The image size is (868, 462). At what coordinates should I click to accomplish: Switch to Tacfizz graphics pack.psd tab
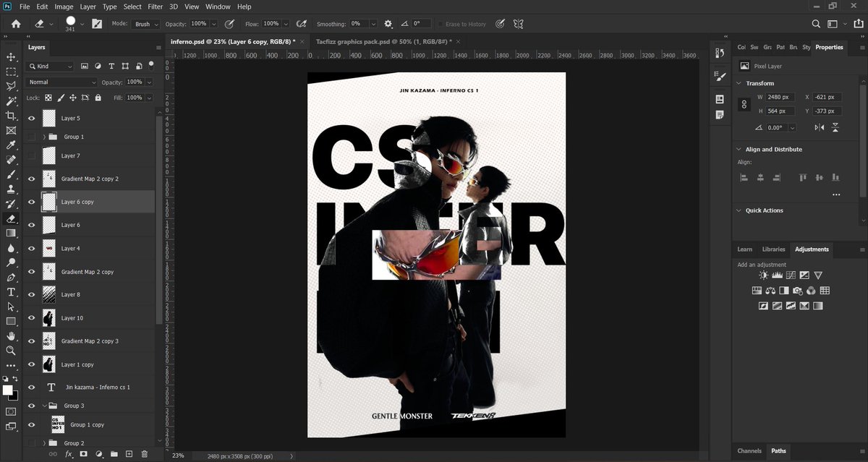pos(383,42)
